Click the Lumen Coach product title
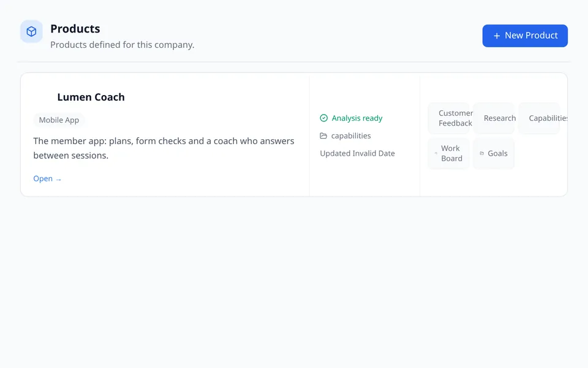The image size is (588, 368). (x=91, y=97)
